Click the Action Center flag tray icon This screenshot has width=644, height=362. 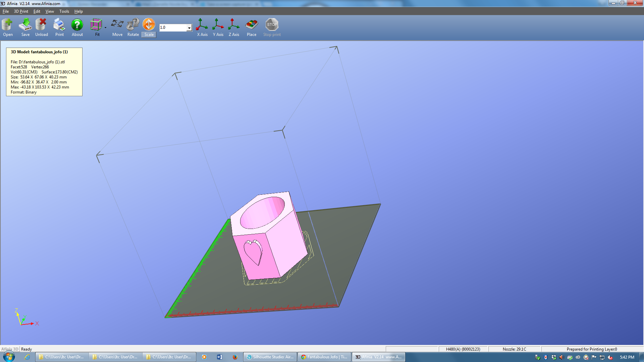pyautogui.click(x=594, y=357)
